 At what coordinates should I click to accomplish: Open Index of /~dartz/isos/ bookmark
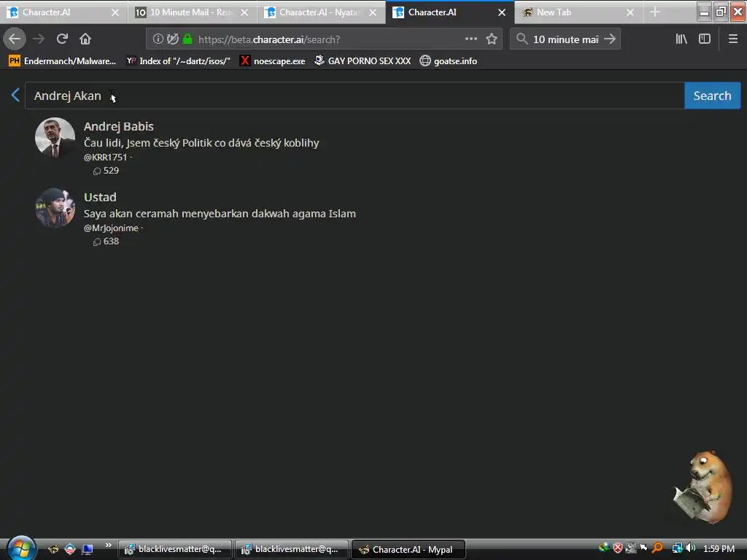(178, 61)
